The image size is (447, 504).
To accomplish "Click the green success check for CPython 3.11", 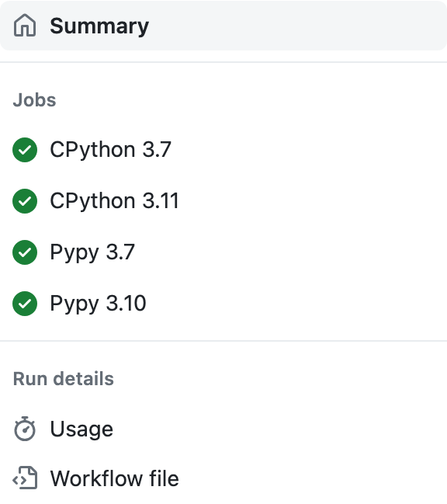I will click(25, 201).
